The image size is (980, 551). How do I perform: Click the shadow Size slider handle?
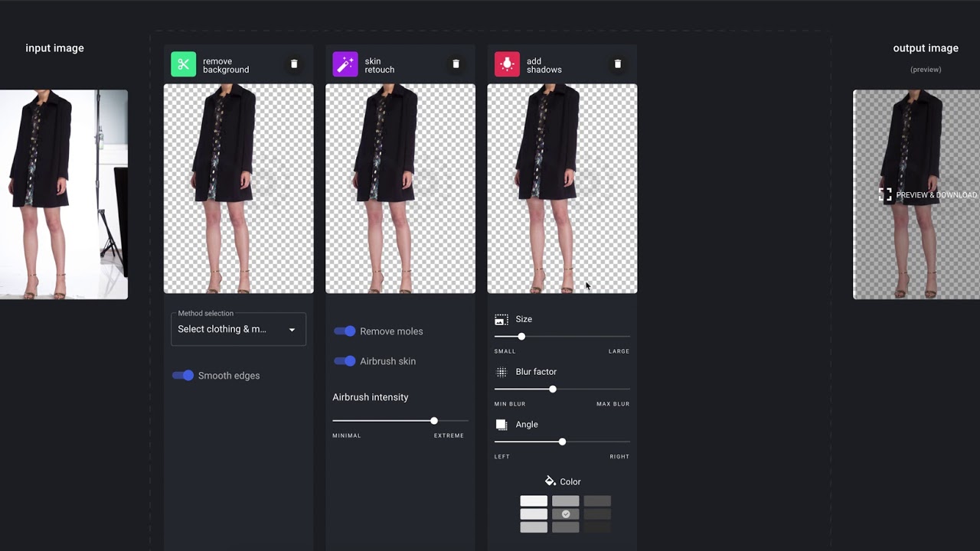[x=521, y=337]
